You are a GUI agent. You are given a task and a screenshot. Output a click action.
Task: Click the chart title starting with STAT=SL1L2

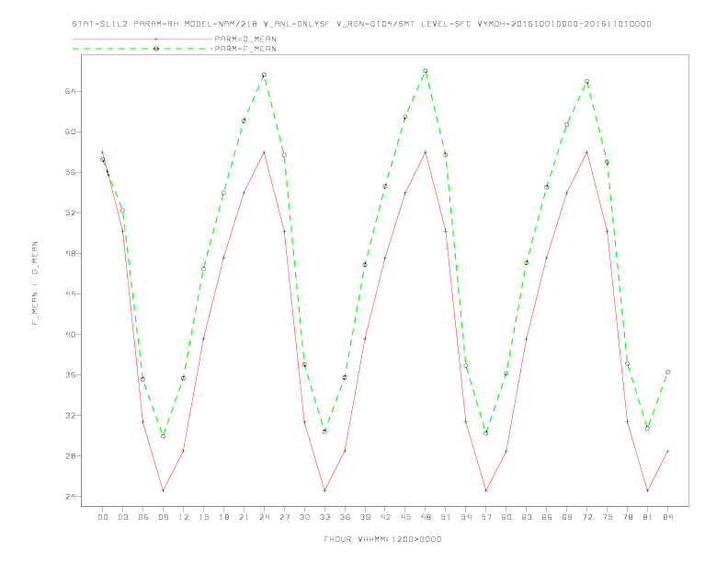361,24
